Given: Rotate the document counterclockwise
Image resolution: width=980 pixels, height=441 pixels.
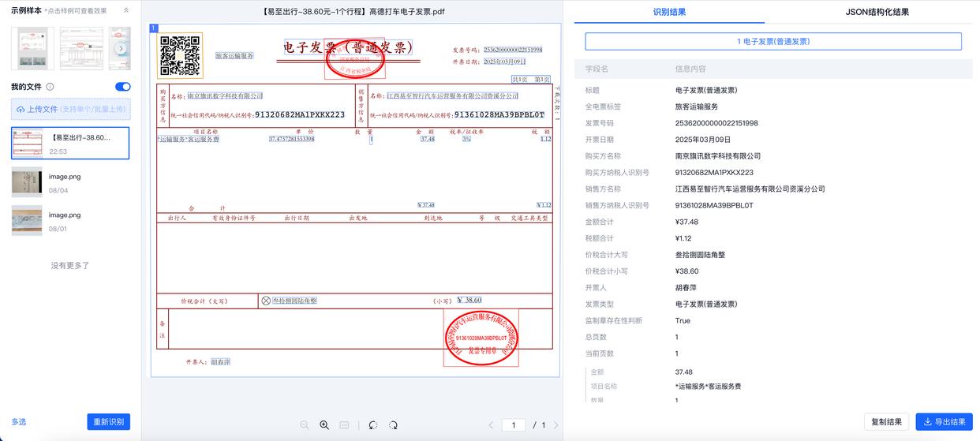Looking at the screenshot, I should click(x=372, y=424).
